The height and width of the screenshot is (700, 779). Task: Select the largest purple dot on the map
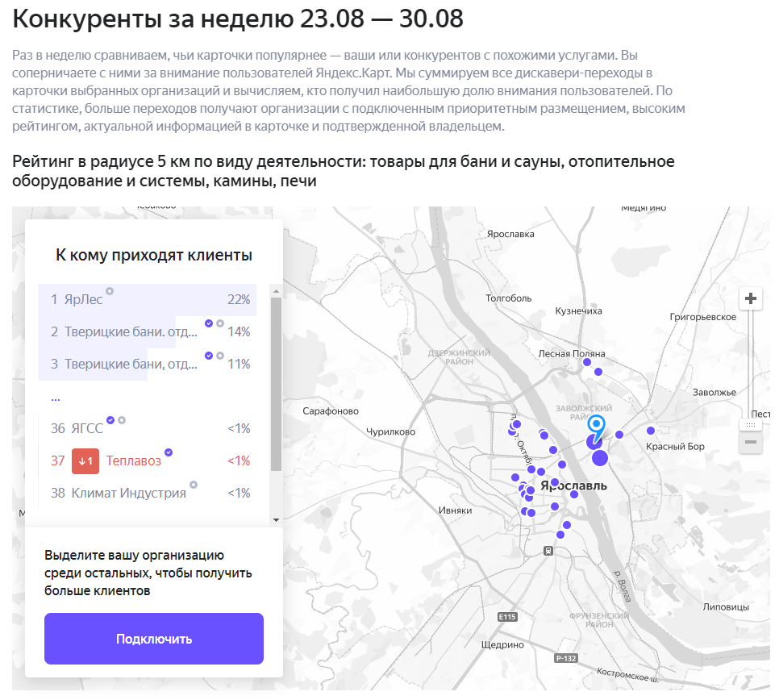[x=600, y=458]
